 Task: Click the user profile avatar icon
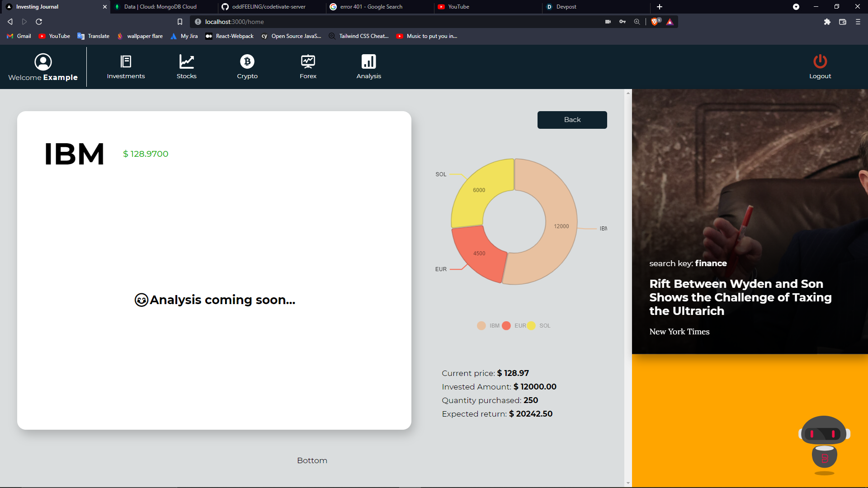click(43, 62)
